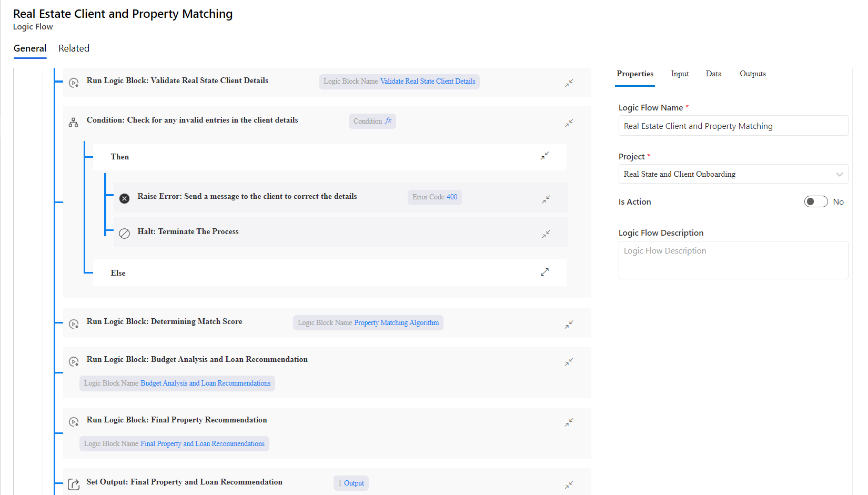Switch to the Related tab

[x=74, y=48]
